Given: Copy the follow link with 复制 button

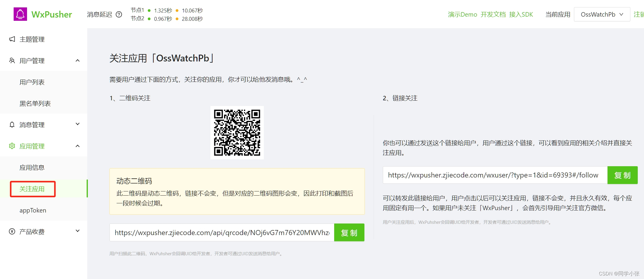Looking at the screenshot, I should coord(622,175).
